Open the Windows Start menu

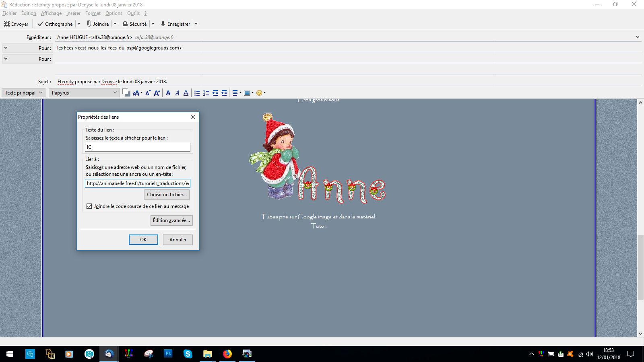pyautogui.click(x=10, y=354)
